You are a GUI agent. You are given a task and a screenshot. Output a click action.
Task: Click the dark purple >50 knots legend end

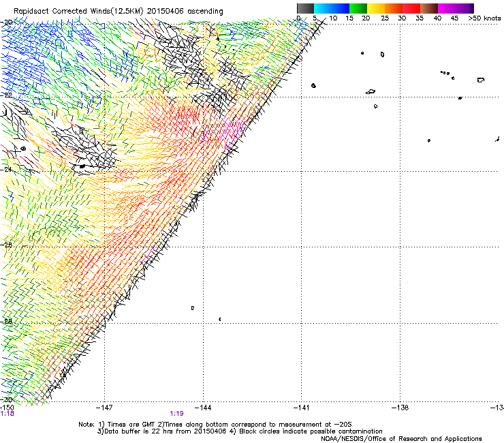471,8
